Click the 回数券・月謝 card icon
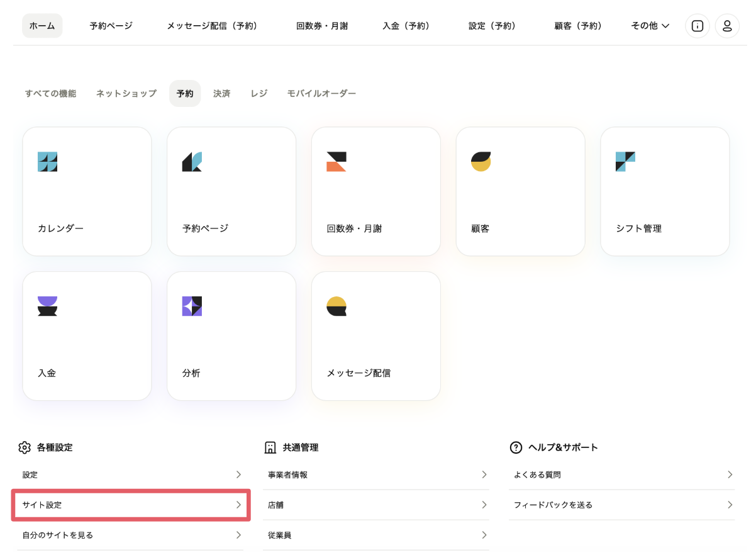Viewport: 756px width, 560px height. tap(336, 162)
